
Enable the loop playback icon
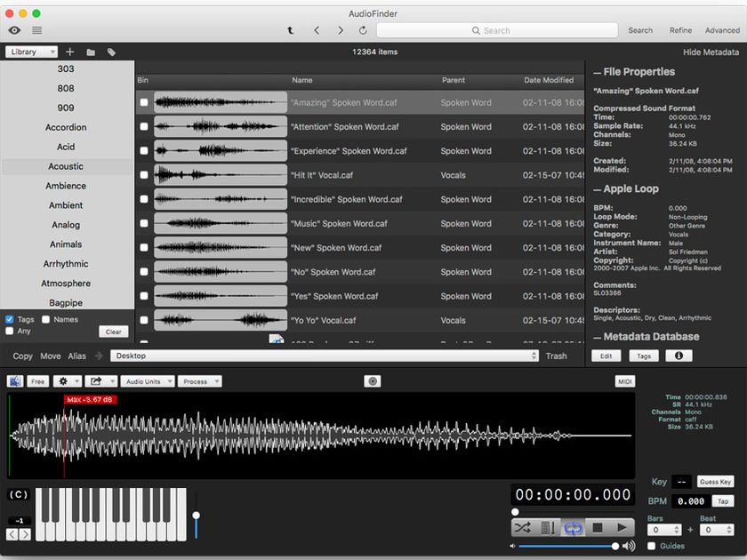point(573,527)
